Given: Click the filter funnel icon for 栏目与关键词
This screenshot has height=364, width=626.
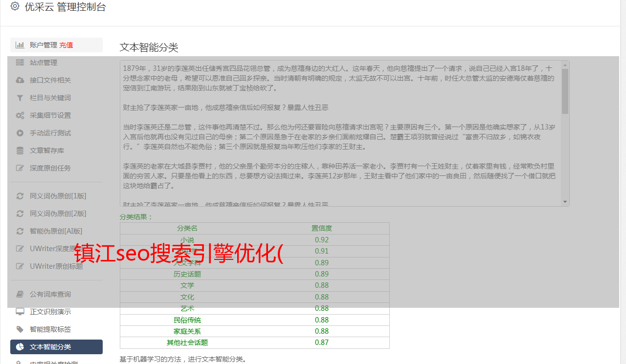Looking at the screenshot, I should [20, 98].
